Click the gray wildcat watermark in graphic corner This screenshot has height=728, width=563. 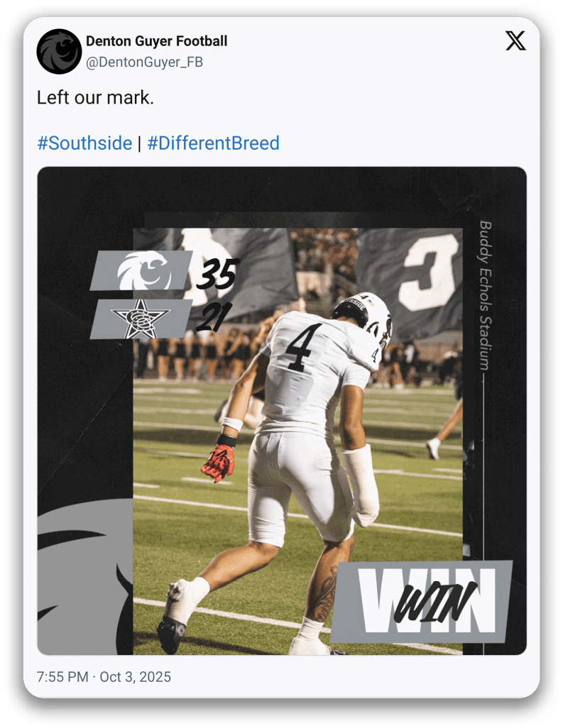[x=85, y=576]
